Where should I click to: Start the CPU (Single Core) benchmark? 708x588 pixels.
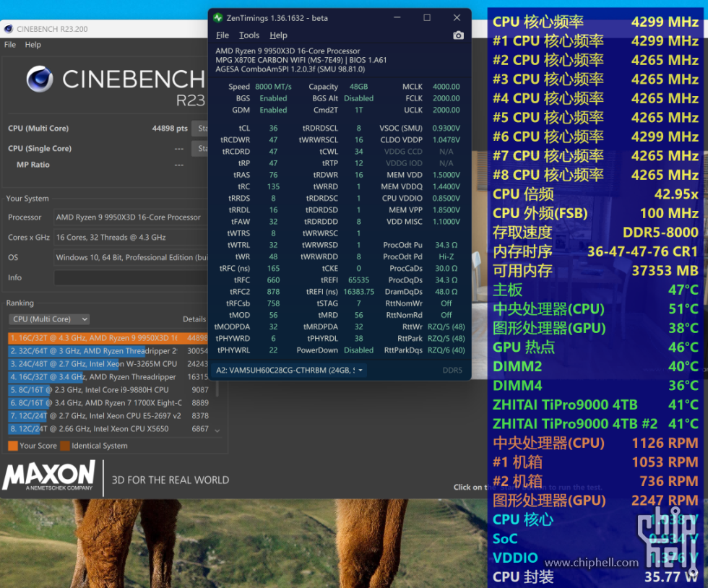click(200, 148)
